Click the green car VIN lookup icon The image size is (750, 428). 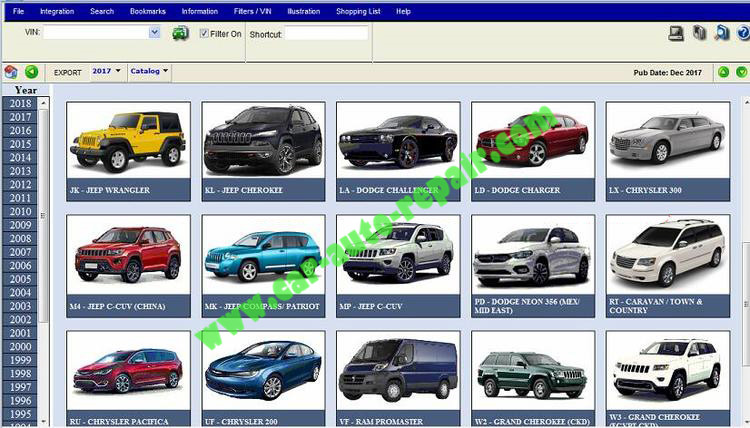180,33
